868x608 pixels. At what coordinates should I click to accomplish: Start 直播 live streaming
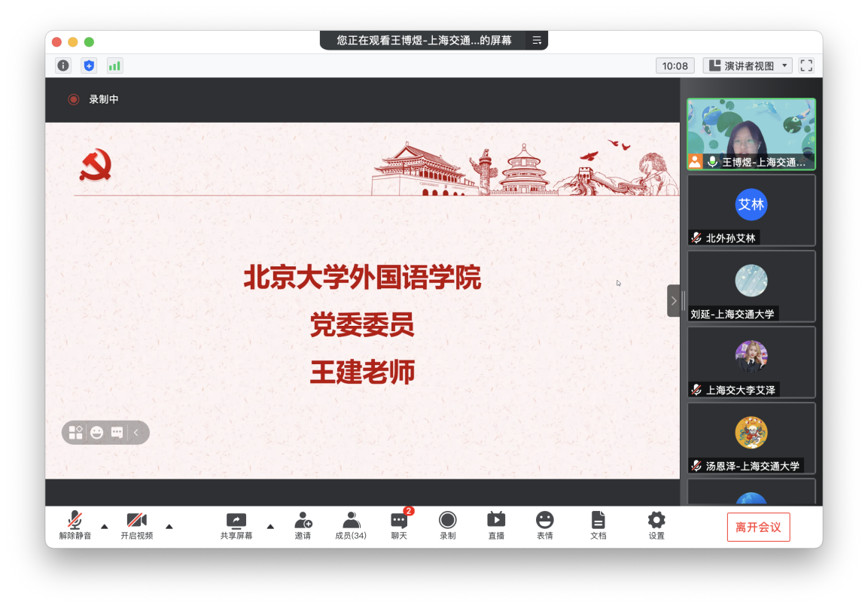[x=496, y=525]
